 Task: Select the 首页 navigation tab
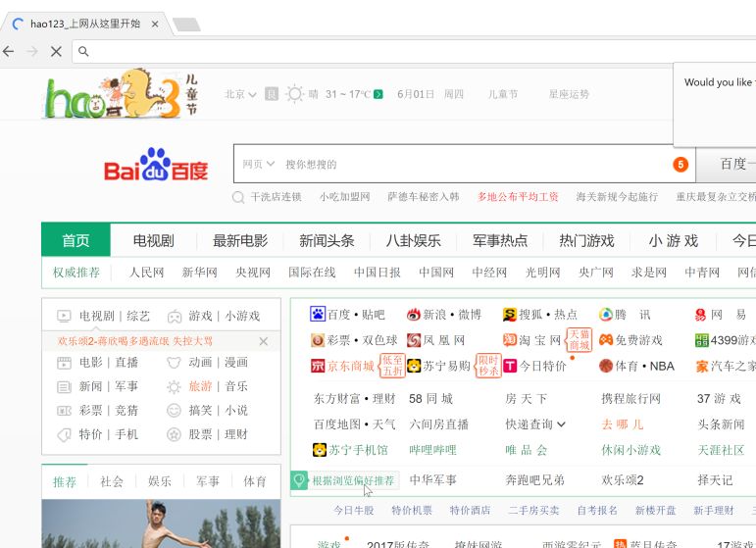pos(76,240)
